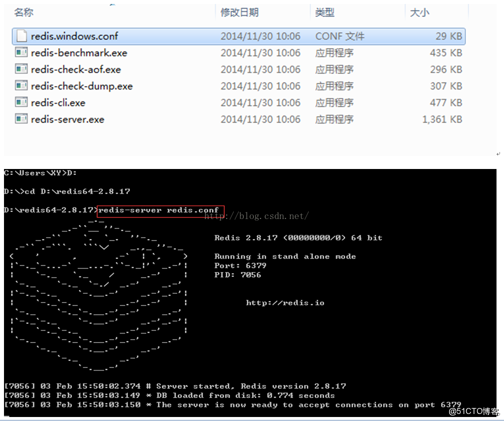Select the file name redis-check-aof.exe

click(76, 69)
